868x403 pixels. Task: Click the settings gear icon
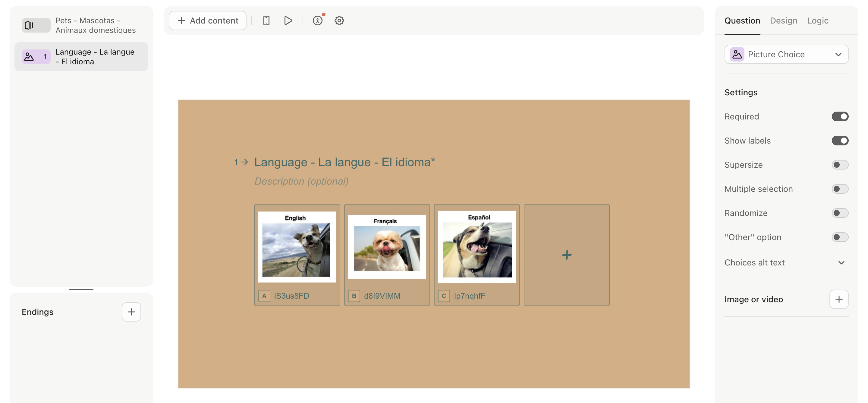click(x=339, y=20)
